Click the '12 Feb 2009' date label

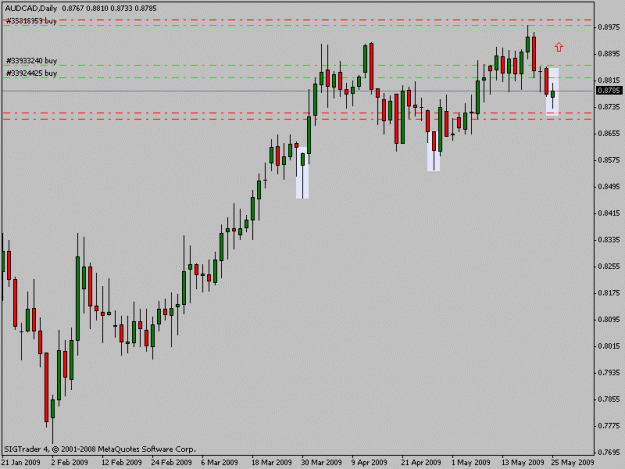122,462
